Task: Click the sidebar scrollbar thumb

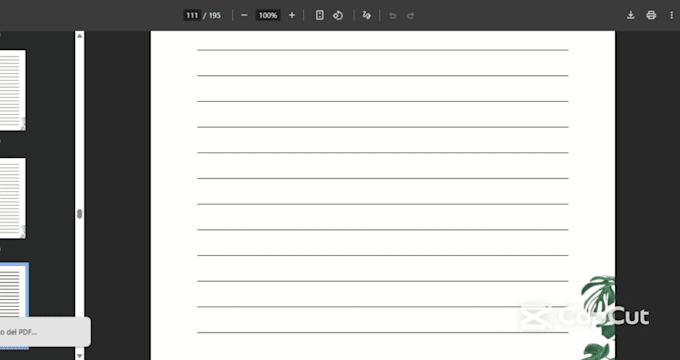Action: (79, 214)
